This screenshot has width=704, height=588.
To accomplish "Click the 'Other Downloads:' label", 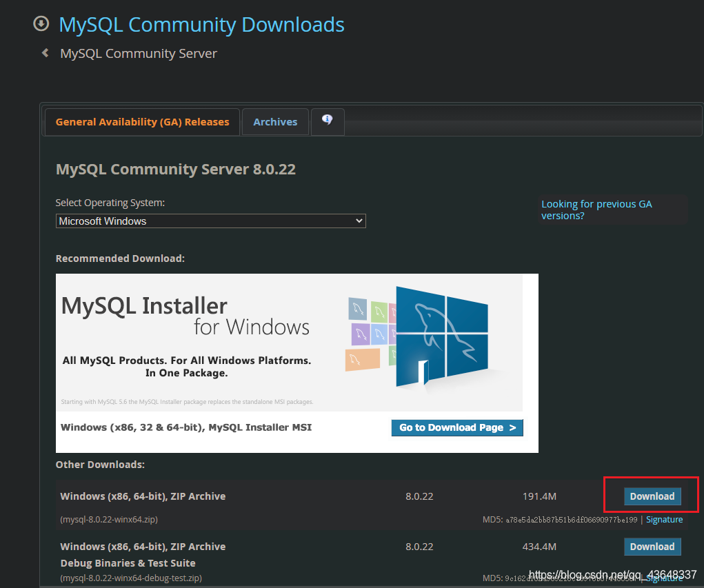I will (x=100, y=465).
